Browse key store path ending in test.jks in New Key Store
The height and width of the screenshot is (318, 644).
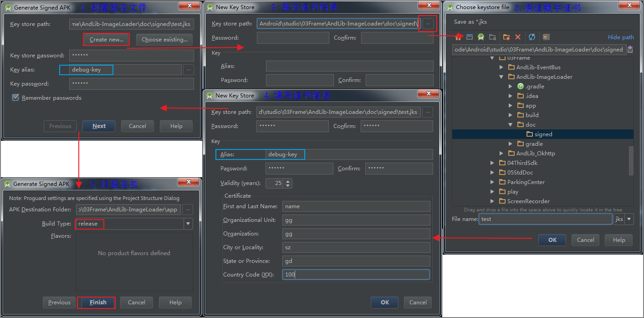point(428,112)
